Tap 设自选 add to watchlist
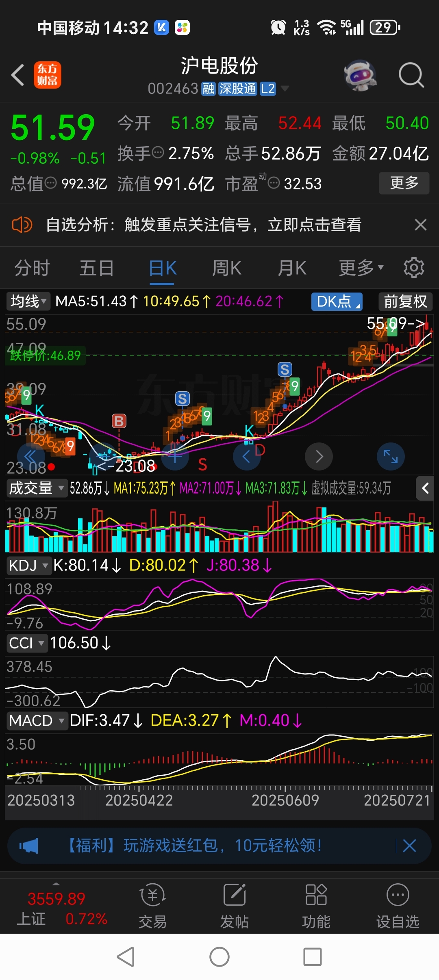Screen dimensions: 439x980 pos(398,907)
